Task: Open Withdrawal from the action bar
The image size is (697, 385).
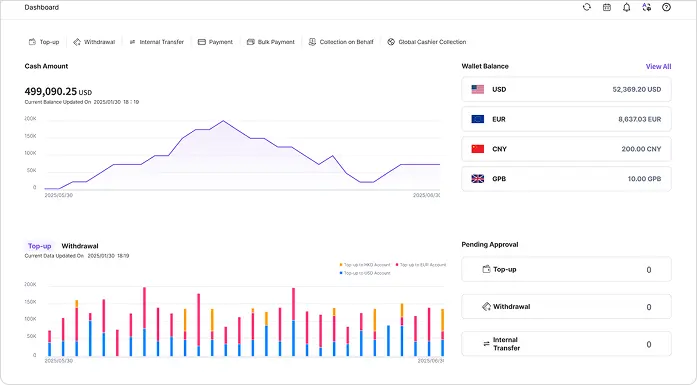Action: point(94,42)
